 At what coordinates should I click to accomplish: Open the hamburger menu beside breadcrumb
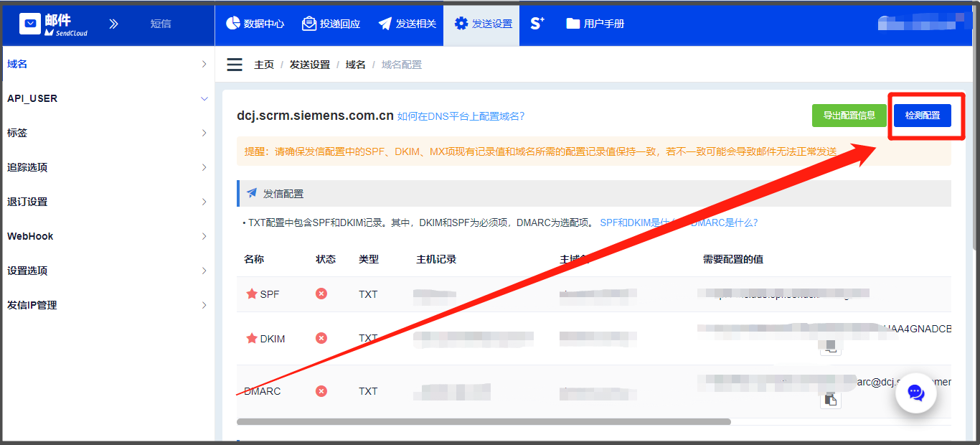[235, 64]
